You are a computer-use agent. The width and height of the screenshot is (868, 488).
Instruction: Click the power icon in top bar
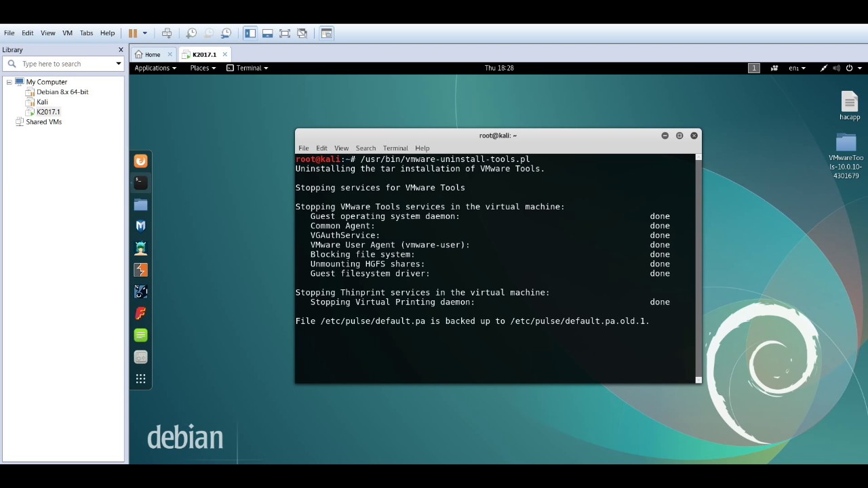pos(849,68)
